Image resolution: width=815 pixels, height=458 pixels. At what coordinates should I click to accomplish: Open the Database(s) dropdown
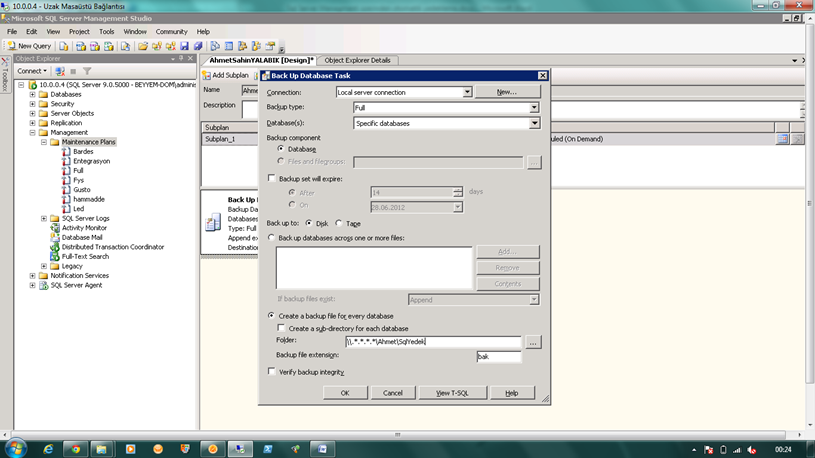[534, 123]
